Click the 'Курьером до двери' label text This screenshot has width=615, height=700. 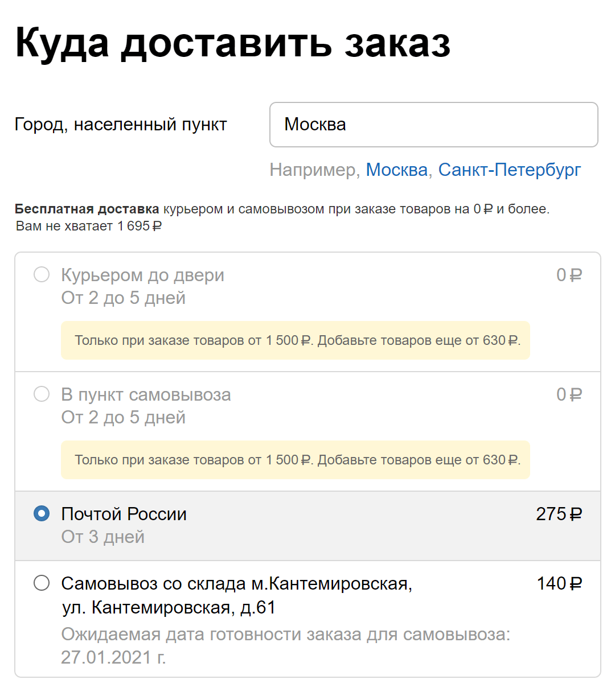(143, 275)
